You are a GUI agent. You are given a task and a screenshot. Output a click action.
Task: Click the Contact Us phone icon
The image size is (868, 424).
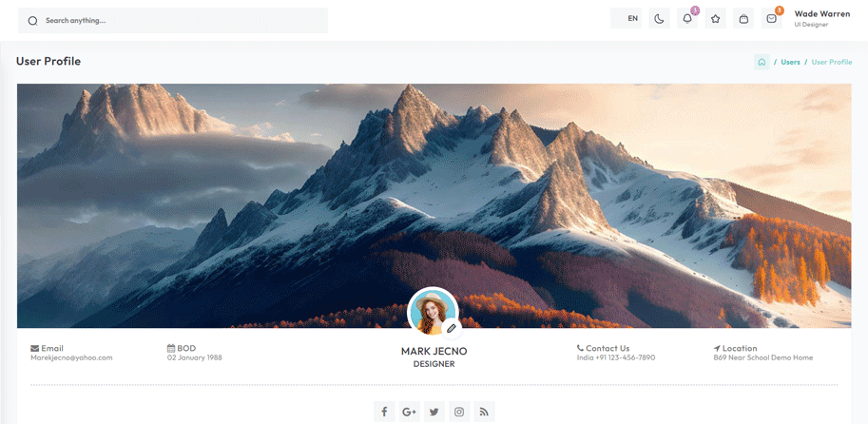coord(580,348)
